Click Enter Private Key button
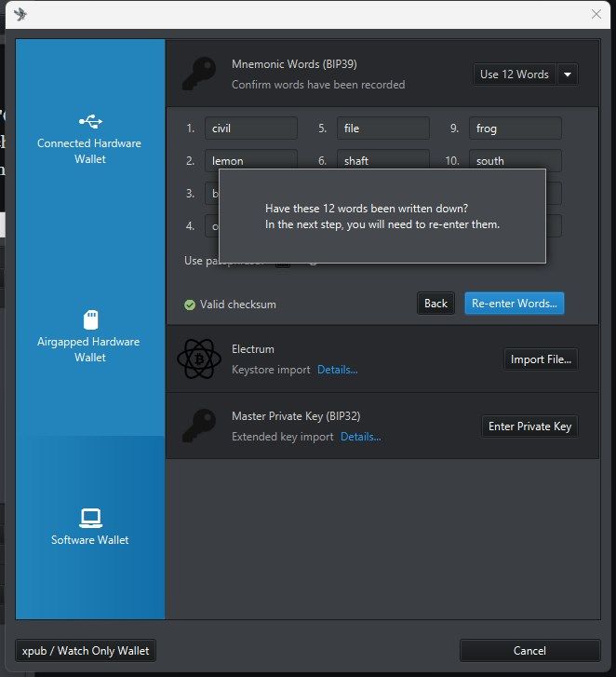 coord(529,427)
